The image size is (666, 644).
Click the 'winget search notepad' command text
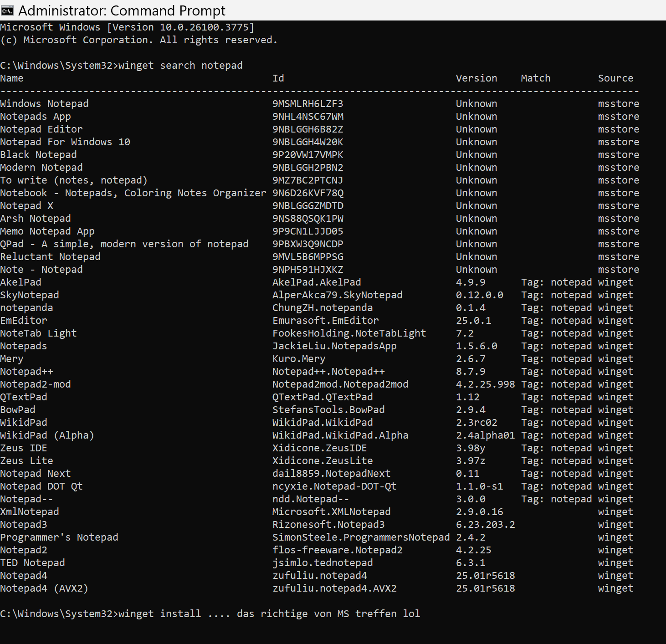(x=180, y=66)
